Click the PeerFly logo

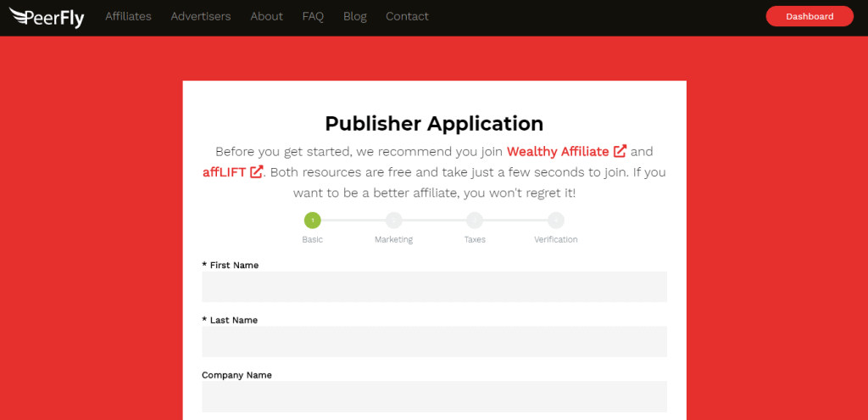(47, 17)
